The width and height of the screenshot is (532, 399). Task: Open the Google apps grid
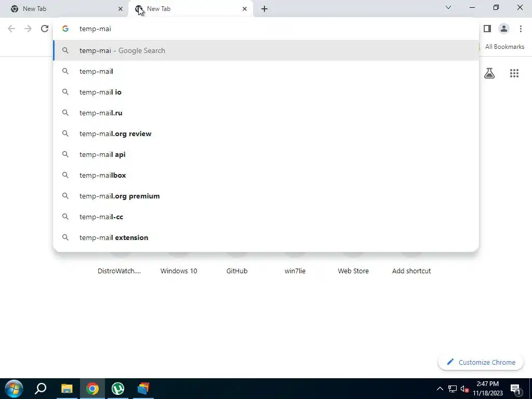pyautogui.click(x=514, y=73)
